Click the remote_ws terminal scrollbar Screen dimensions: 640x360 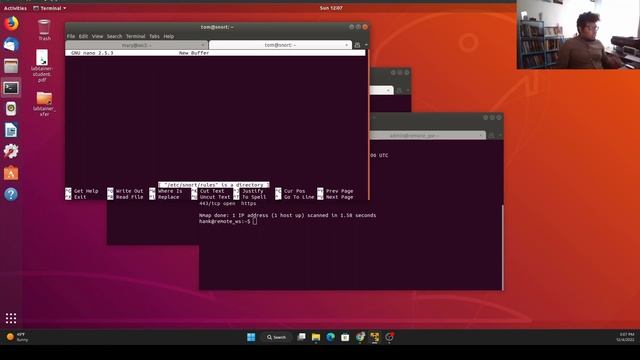(x=502, y=247)
